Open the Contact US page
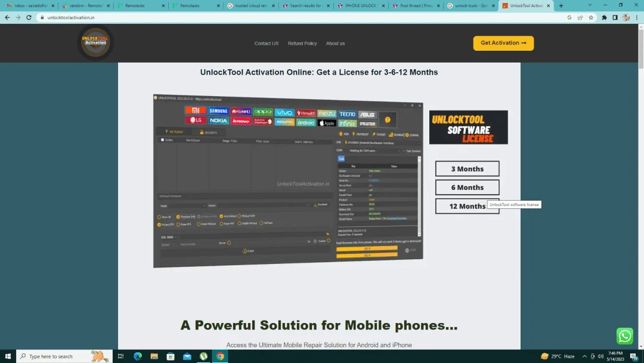 (x=266, y=43)
